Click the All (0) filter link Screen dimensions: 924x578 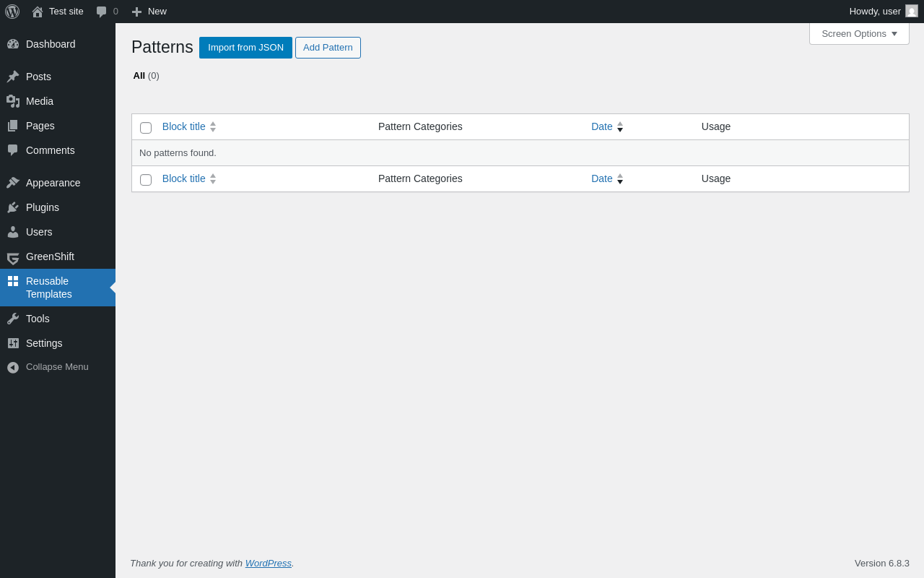point(146,76)
